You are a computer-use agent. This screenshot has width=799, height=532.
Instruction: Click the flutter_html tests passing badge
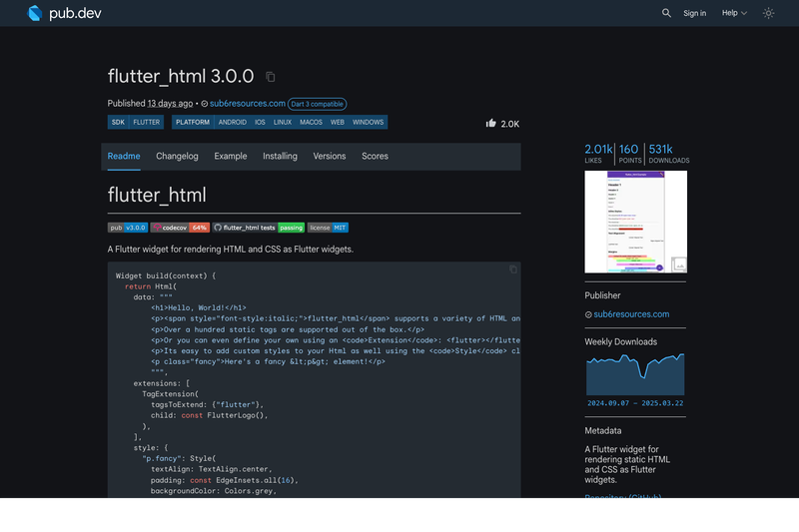tap(259, 228)
